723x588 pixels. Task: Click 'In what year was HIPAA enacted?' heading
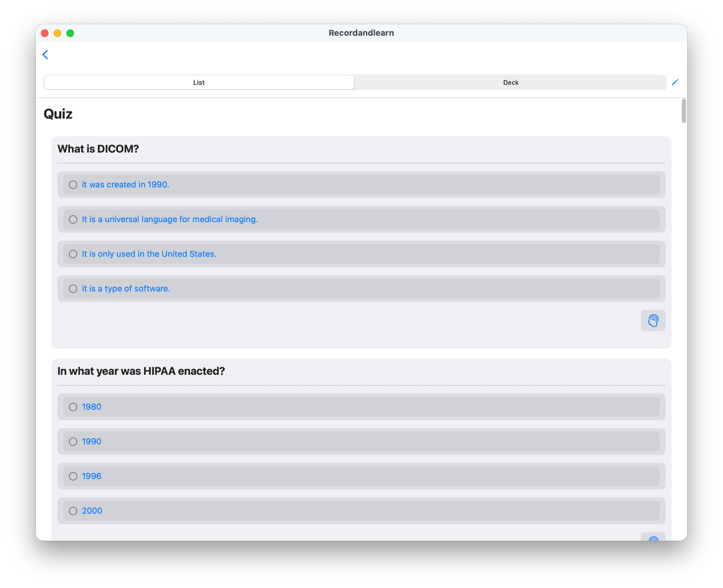point(141,371)
